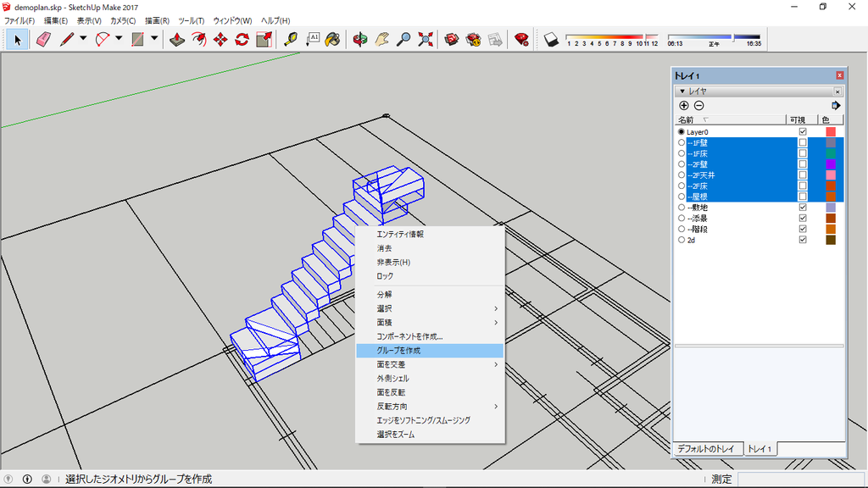
Task: Click 選択をズーム entry
Action: pos(430,435)
